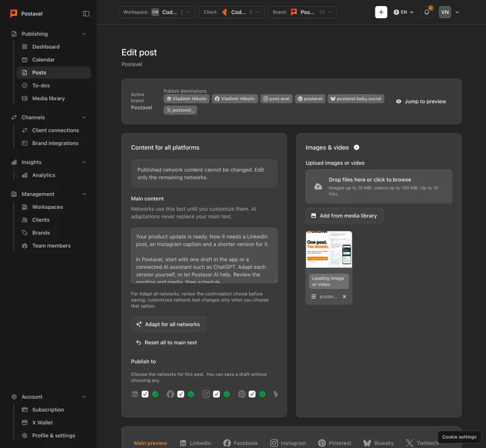Click inside the Main content text area
The height and width of the screenshot is (448, 486).
click(x=204, y=256)
